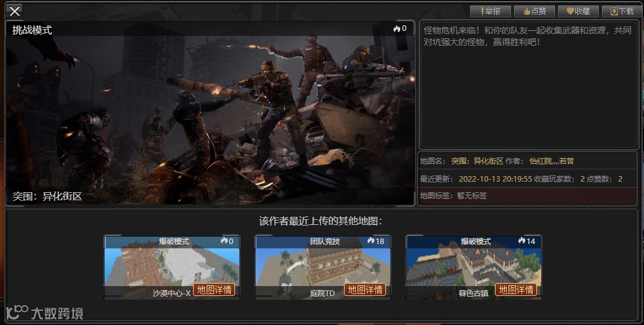Click the 暂无标签 map tag text
The height and width of the screenshot is (325, 644).
472,196
